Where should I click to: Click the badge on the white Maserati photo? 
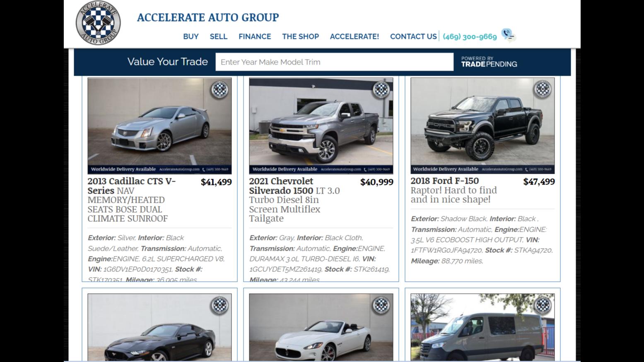tap(381, 305)
